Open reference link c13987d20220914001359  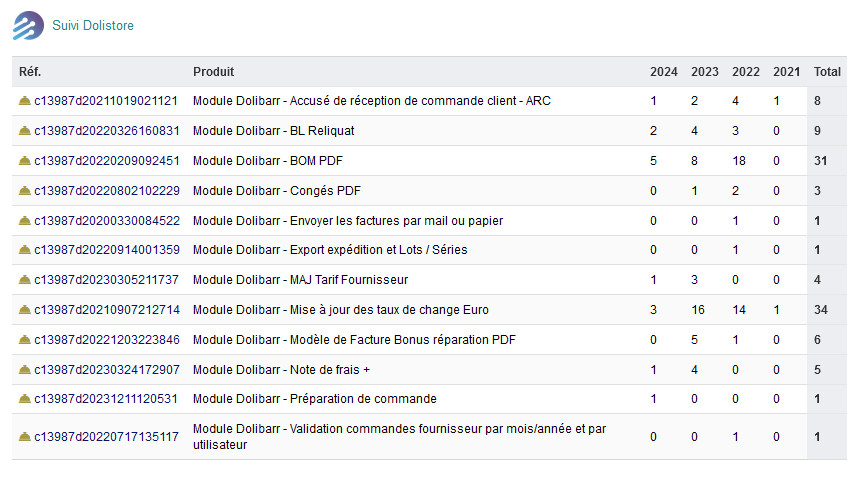click(x=107, y=251)
